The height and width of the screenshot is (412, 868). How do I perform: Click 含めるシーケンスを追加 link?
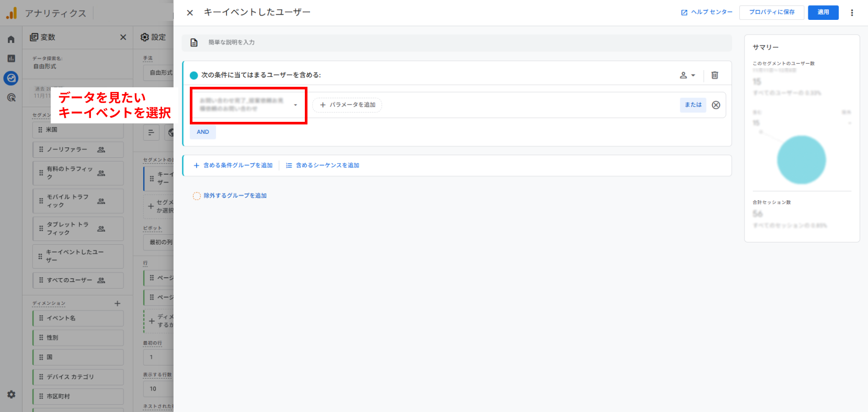(x=323, y=165)
